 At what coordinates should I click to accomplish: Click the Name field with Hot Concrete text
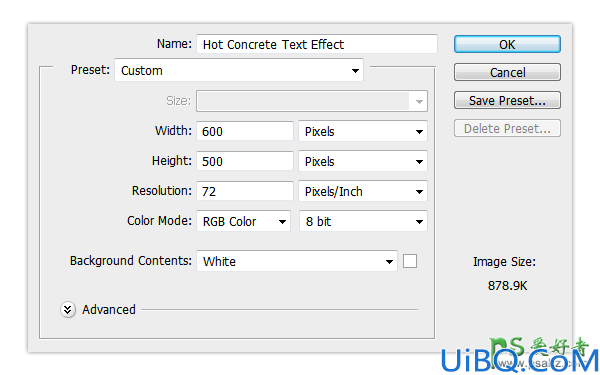[x=317, y=44]
